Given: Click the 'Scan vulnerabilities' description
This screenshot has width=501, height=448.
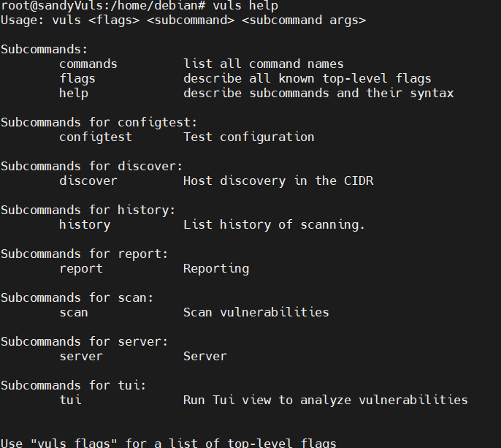Looking at the screenshot, I should coord(256,312).
